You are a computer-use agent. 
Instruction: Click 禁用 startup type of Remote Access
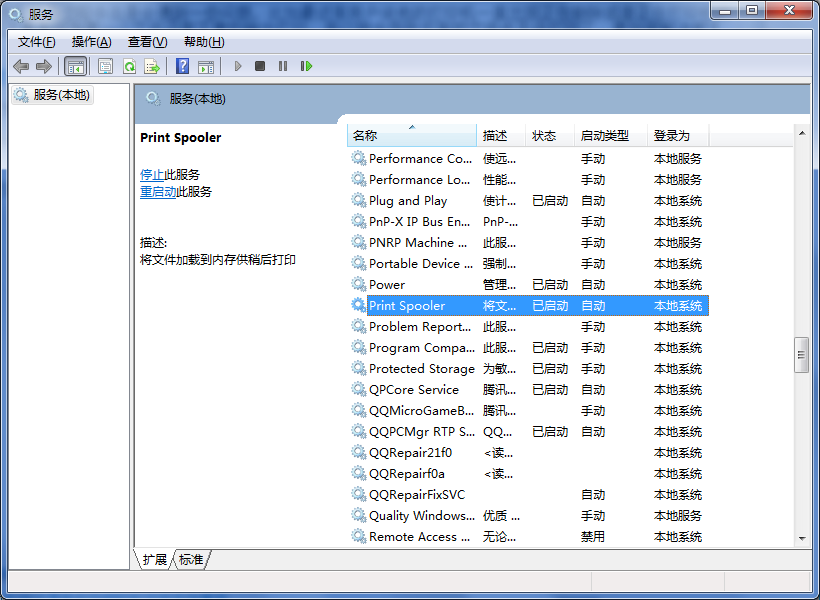pos(593,537)
